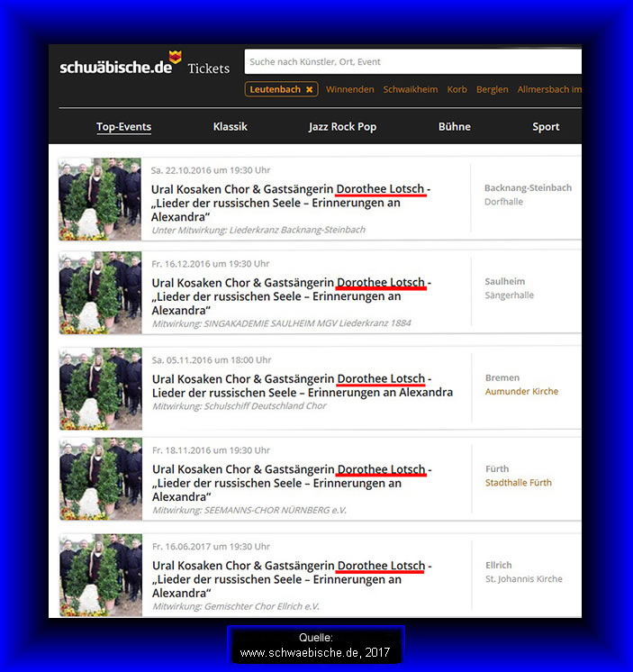Click the Ellrich city label
Image resolution: width=633 pixels, height=672 pixels.
[x=499, y=566]
